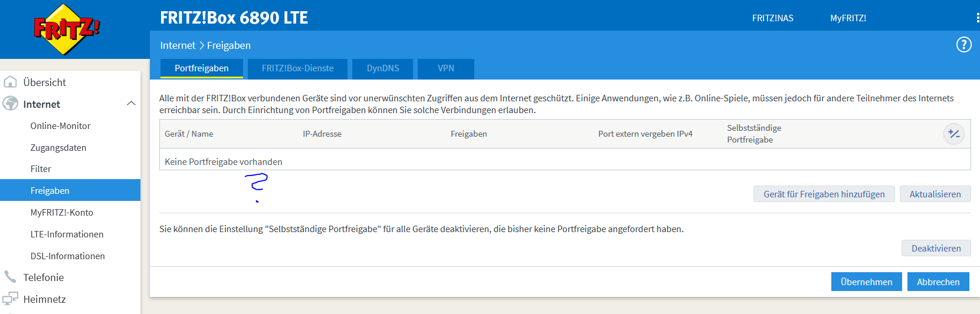Click the Aktualisieren button
The image size is (980, 314).
pyautogui.click(x=935, y=194)
